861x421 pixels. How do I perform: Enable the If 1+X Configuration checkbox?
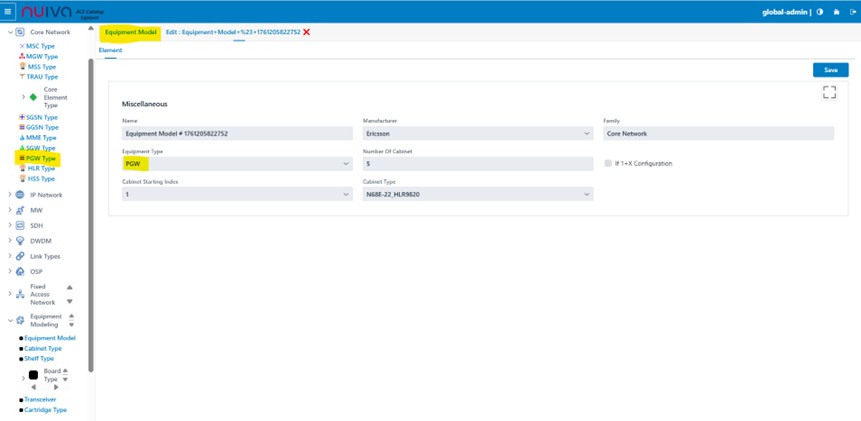click(x=608, y=163)
